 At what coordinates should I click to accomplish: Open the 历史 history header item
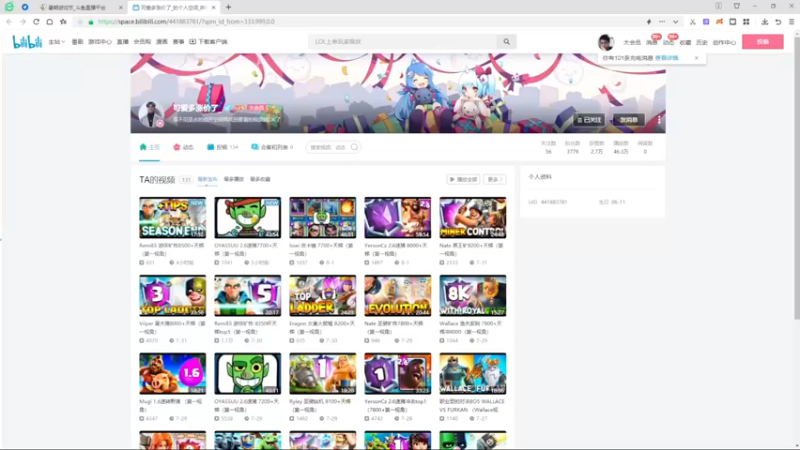pyautogui.click(x=702, y=42)
